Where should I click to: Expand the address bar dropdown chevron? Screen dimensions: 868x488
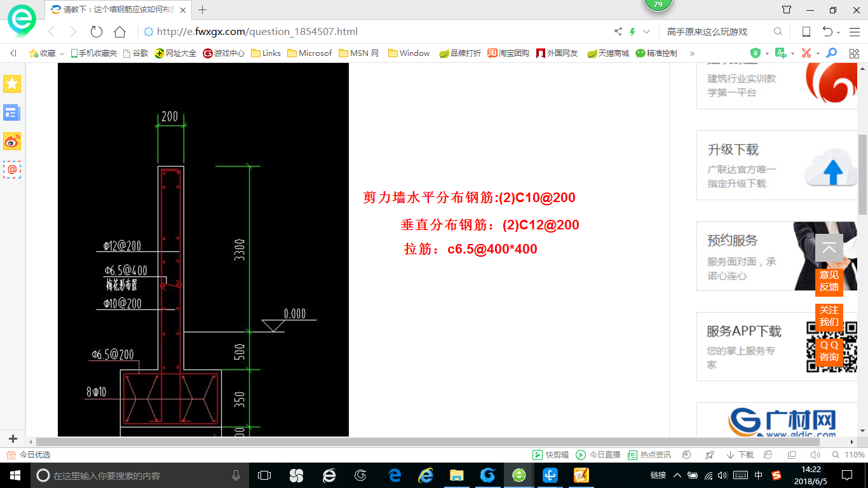[647, 32]
